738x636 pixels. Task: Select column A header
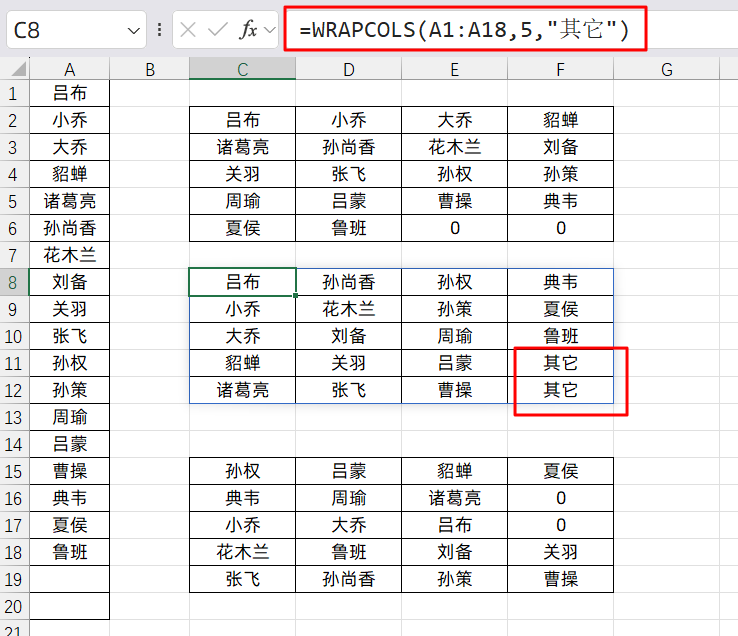(x=69, y=70)
